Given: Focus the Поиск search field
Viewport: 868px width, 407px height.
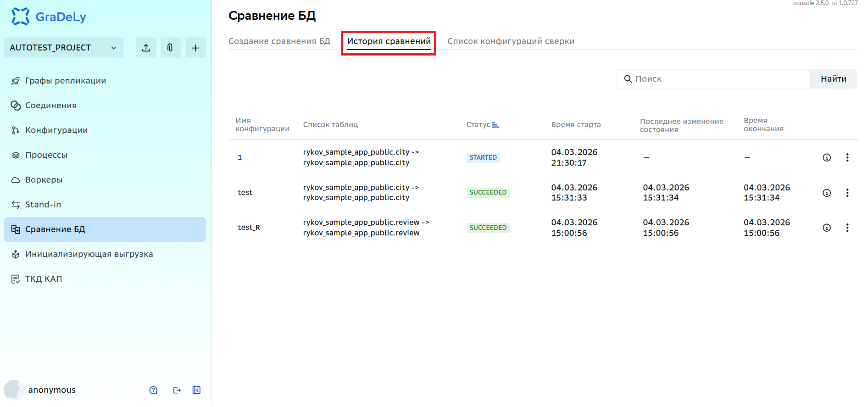Looking at the screenshot, I should [x=713, y=79].
